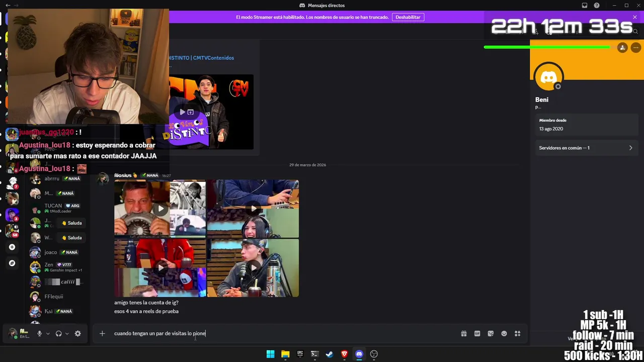
Task: Open your own user panel avatar
Action: tap(13, 333)
